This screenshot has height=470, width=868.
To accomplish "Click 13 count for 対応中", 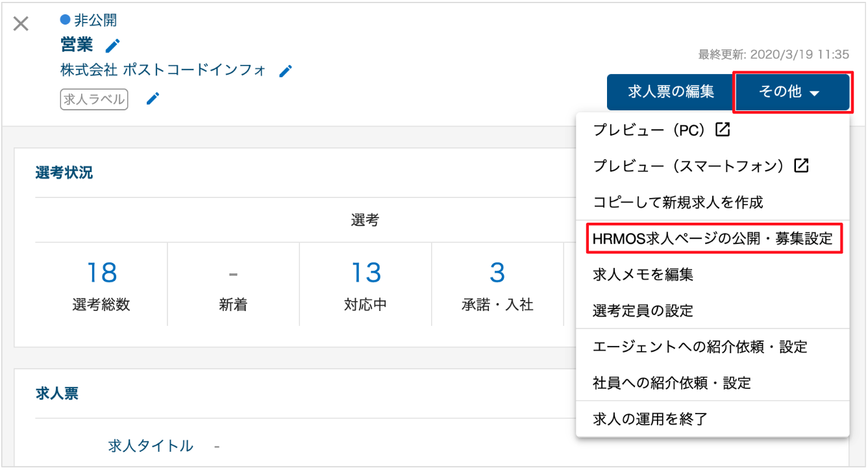I will pyautogui.click(x=366, y=273).
